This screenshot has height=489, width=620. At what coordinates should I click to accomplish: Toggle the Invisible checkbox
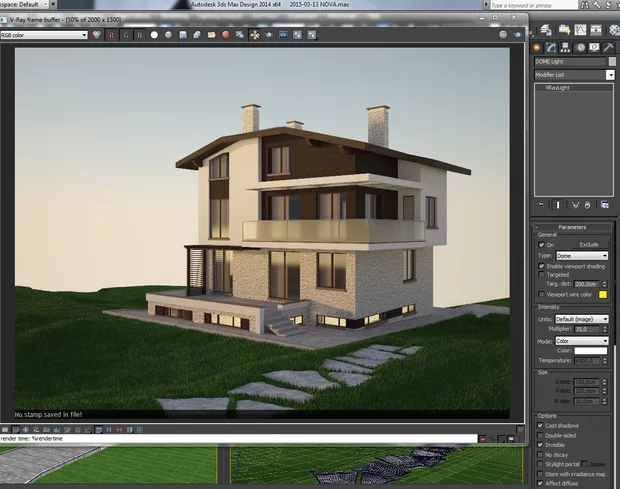point(541,445)
